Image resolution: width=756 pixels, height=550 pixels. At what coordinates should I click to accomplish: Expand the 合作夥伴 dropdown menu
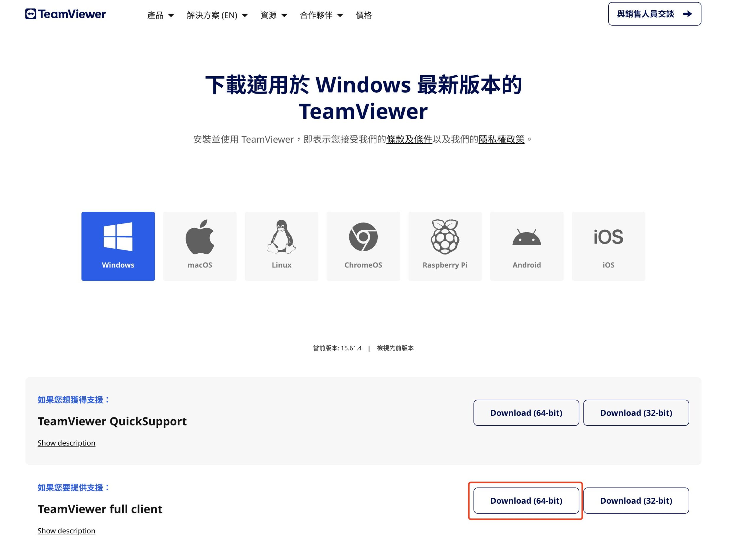tap(321, 15)
